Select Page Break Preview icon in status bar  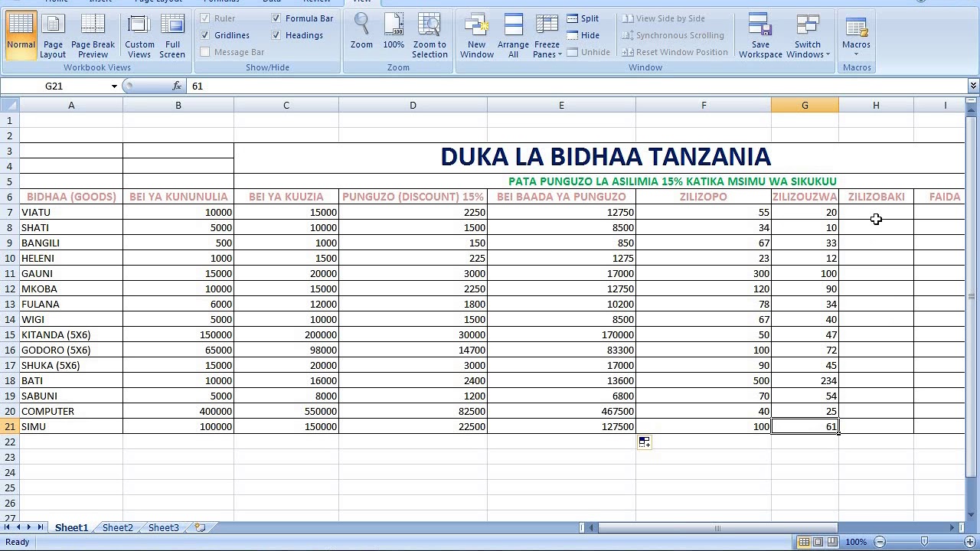coord(832,542)
